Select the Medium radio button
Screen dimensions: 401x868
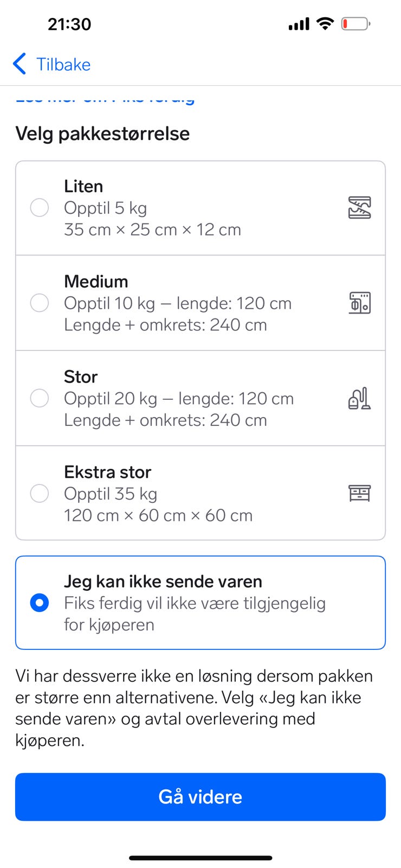(40, 303)
